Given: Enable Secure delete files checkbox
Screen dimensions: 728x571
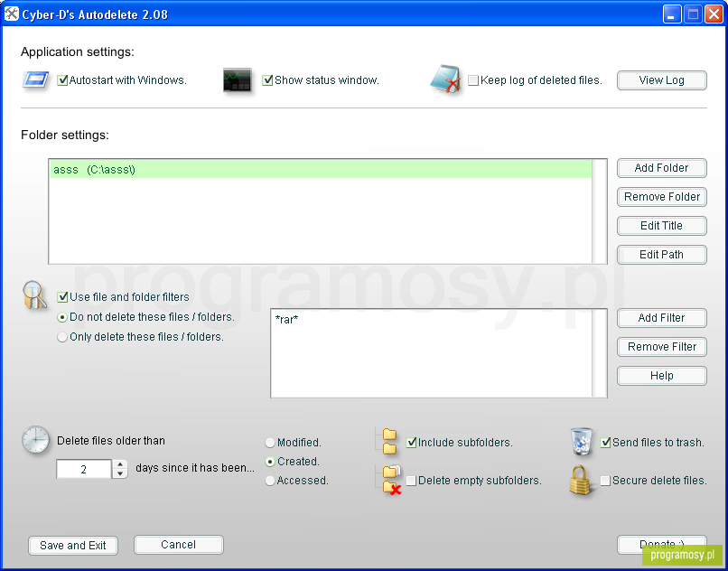Looking at the screenshot, I should tap(605, 481).
